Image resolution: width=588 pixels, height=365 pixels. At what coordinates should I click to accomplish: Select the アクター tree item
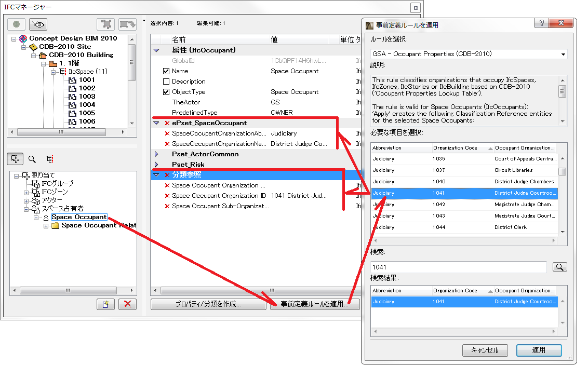tap(47, 200)
